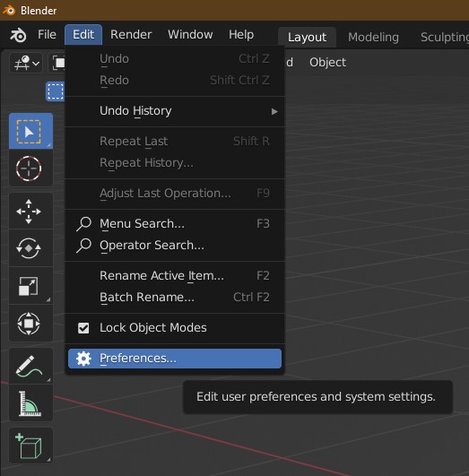Click the Blender logo menu icon
The image size is (469, 476).
click(18, 35)
